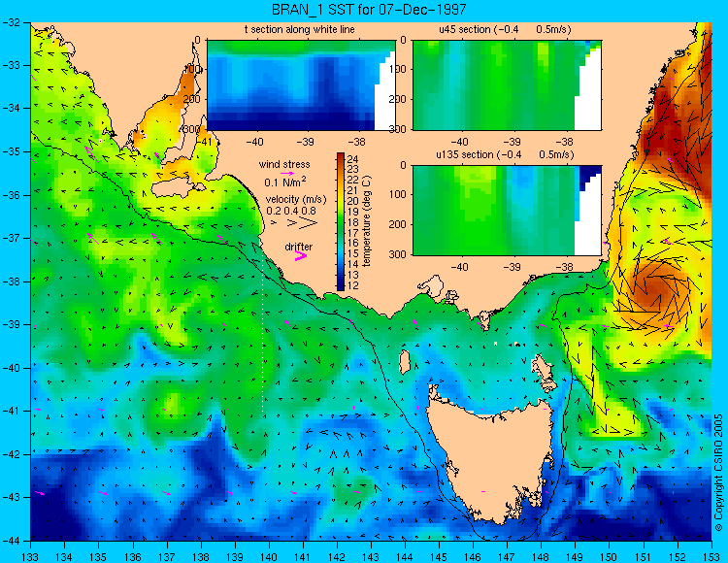The height and width of the screenshot is (563, 728).
Task: Click the -40 axis label under u135 section
Action: coord(459,267)
